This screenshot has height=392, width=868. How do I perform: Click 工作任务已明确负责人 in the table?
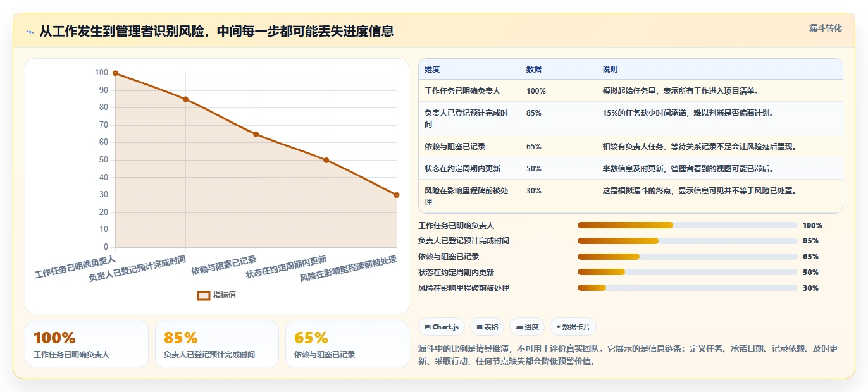pyautogui.click(x=462, y=91)
